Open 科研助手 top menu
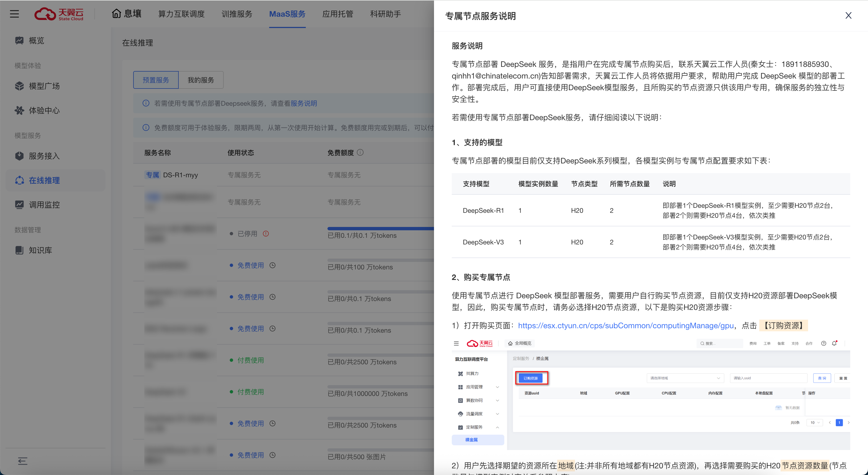Screen dimensions: 868x475 point(385,14)
